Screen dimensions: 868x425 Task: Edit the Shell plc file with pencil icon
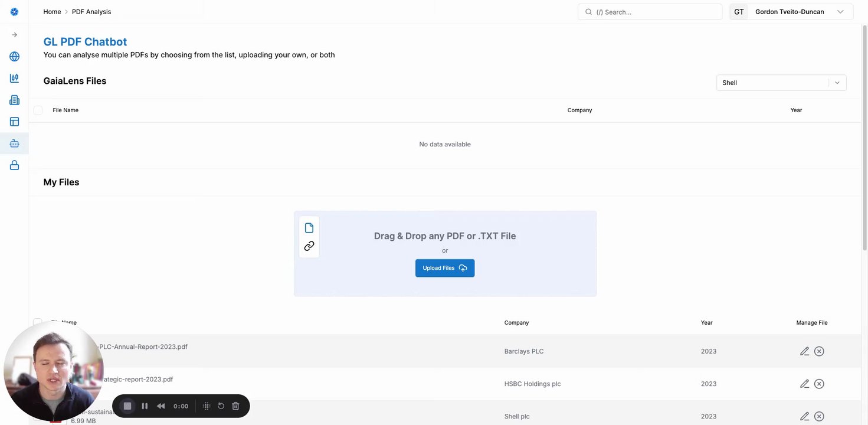pos(804,416)
